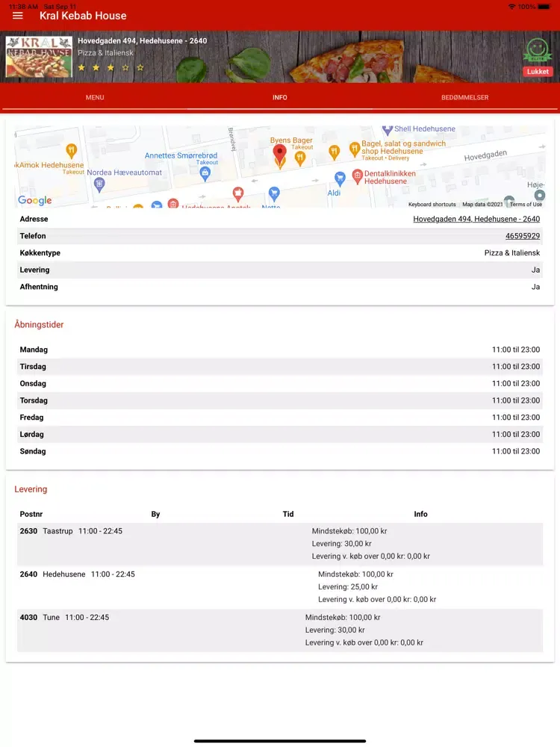Click delivery row for 4030 Tune
The image size is (560, 747).
(x=280, y=630)
